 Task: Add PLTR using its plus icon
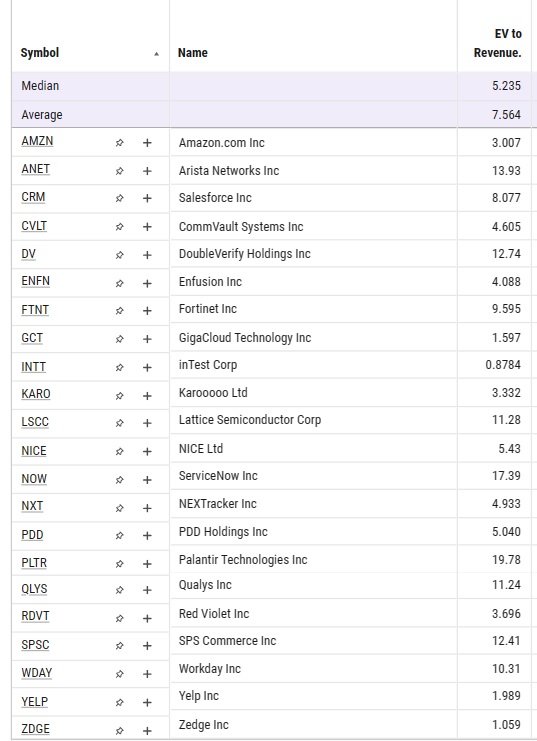tap(147, 564)
